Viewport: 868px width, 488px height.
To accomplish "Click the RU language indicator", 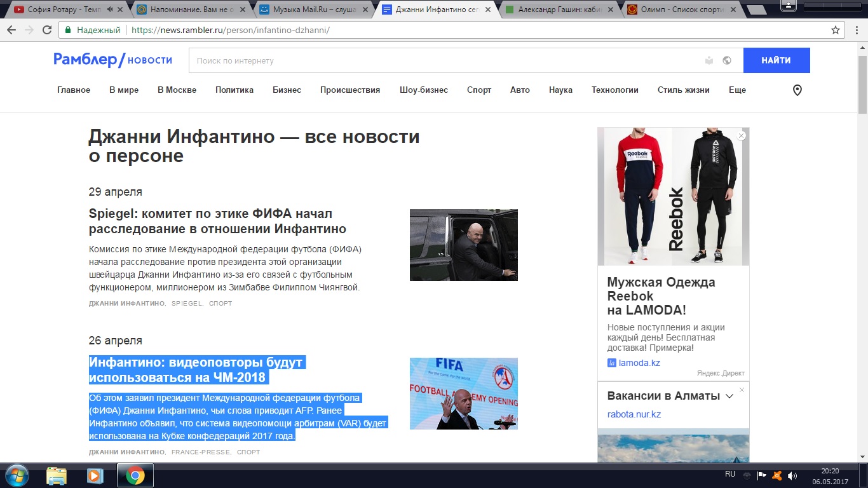I will (730, 474).
